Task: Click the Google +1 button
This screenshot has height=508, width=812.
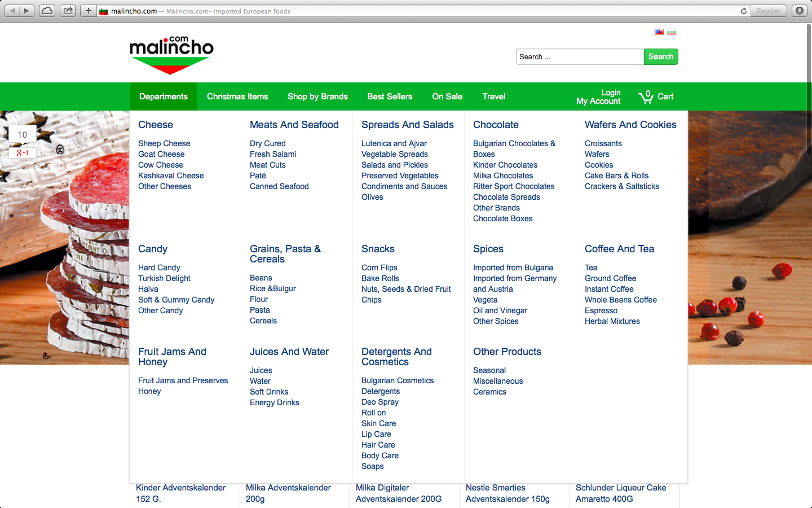Action: pos(23,152)
